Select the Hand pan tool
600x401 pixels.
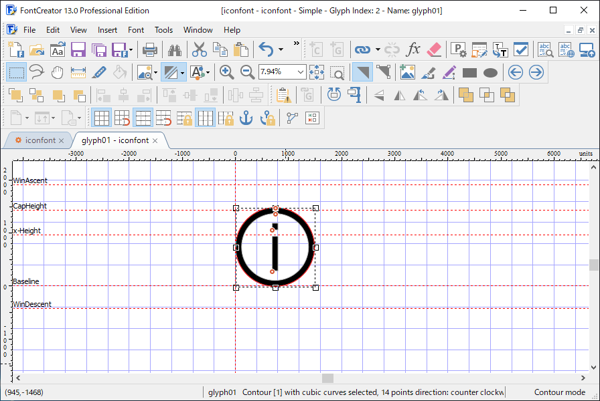(57, 72)
